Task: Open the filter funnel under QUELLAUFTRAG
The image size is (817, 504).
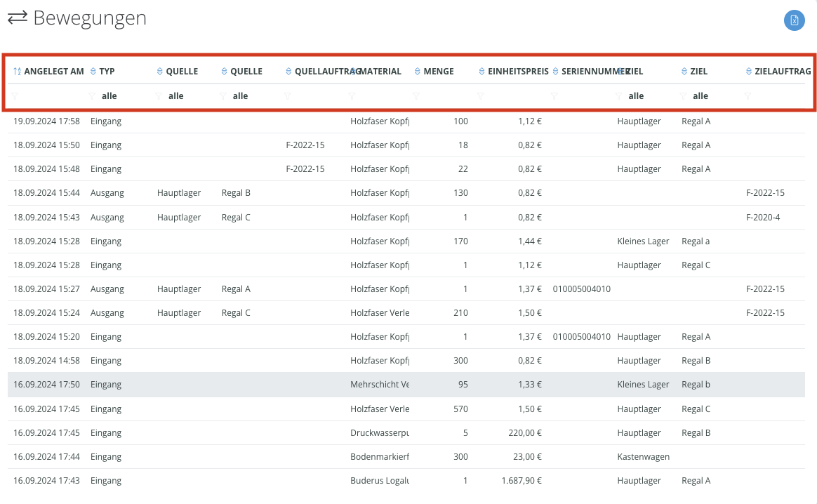Action: pyautogui.click(x=288, y=96)
